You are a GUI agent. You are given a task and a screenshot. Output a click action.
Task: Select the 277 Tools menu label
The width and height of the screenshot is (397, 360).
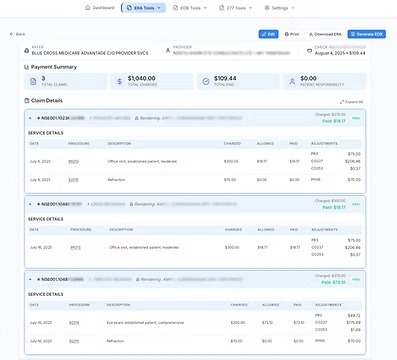pos(236,8)
